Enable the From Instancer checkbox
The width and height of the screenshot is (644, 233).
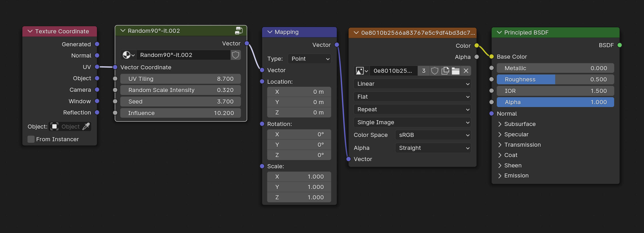click(31, 139)
